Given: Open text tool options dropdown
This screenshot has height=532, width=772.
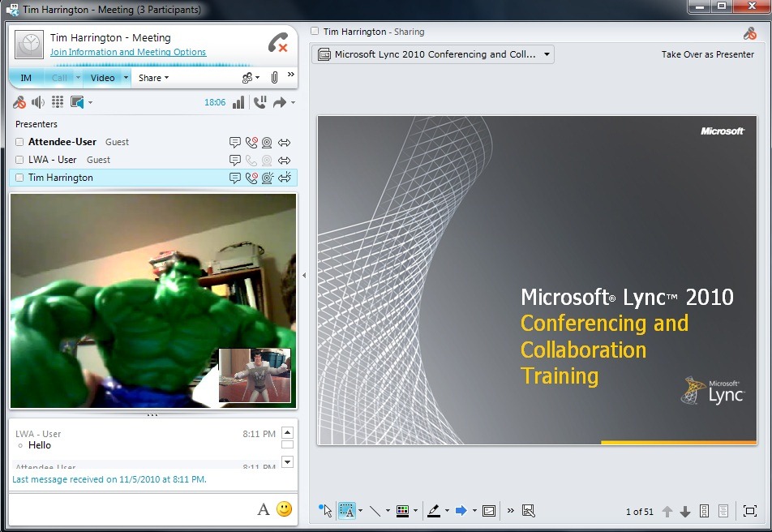Looking at the screenshot, I should [x=360, y=510].
